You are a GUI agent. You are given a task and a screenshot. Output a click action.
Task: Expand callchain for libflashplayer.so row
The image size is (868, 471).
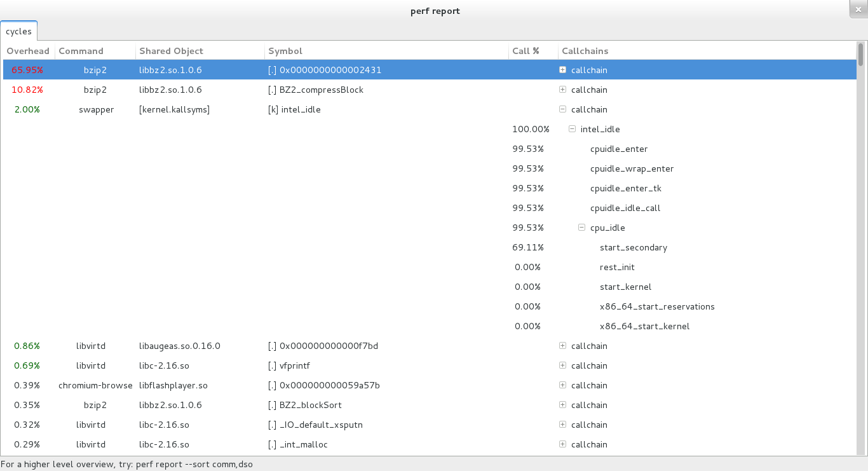pos(562,385)
